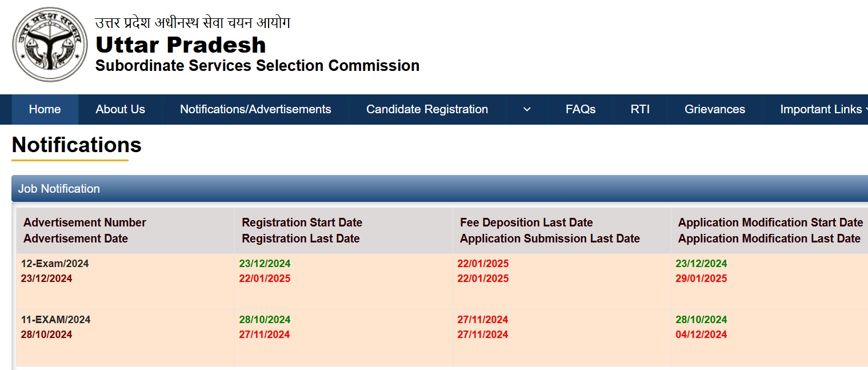Click the Notifications page heading
Screen dimensions: 868x370
(x=77, y=145)
